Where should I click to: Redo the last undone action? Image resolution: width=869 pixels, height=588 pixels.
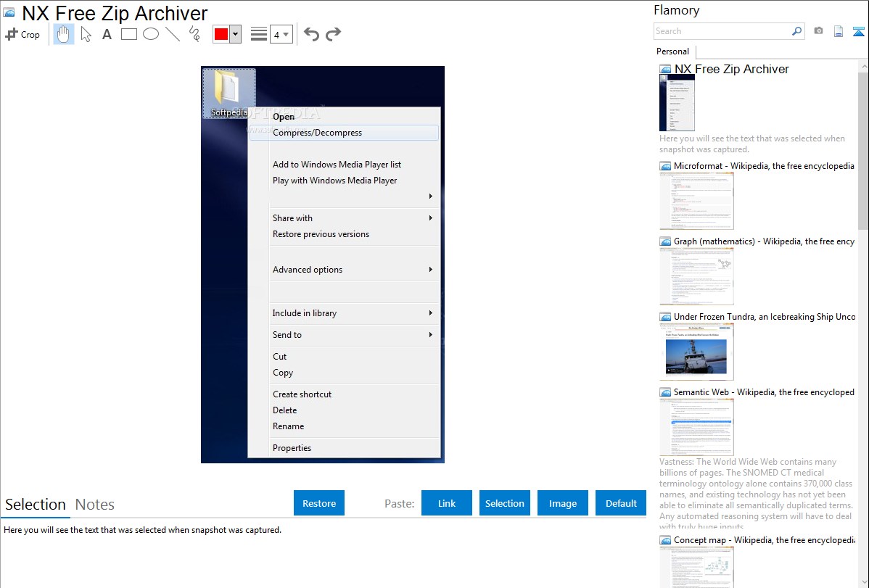pyautogui.click(x=333, y=34)
